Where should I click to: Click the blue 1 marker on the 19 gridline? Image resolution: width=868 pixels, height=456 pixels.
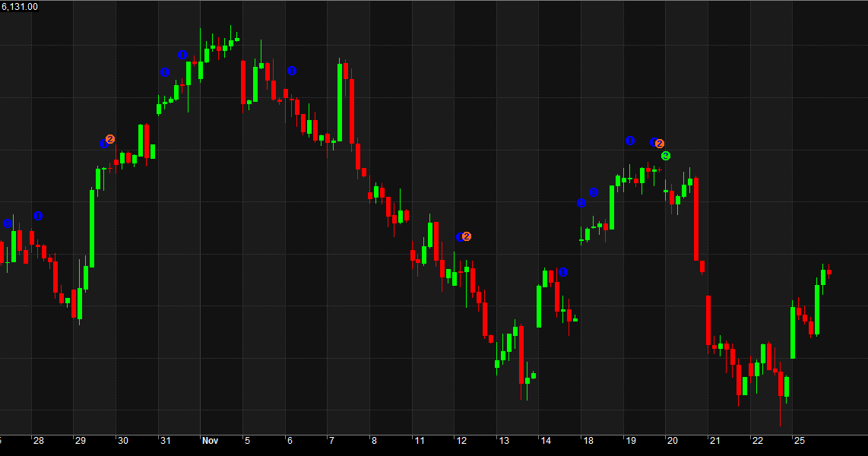[x=630, y=141]
